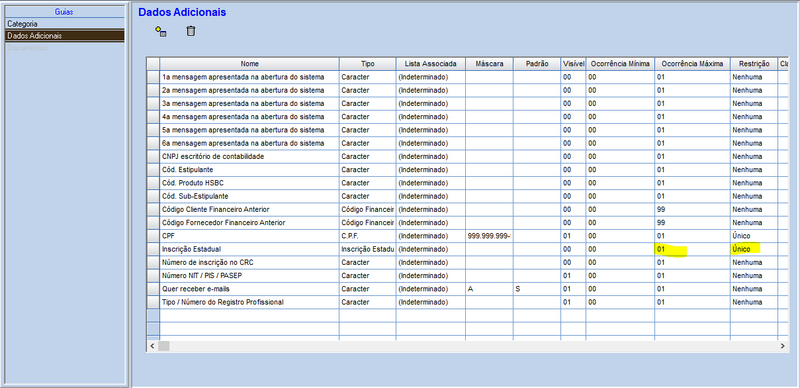Select the 'Quer receber e-mails' cell
Screen dimensions: 800x388
click(249, 289)
